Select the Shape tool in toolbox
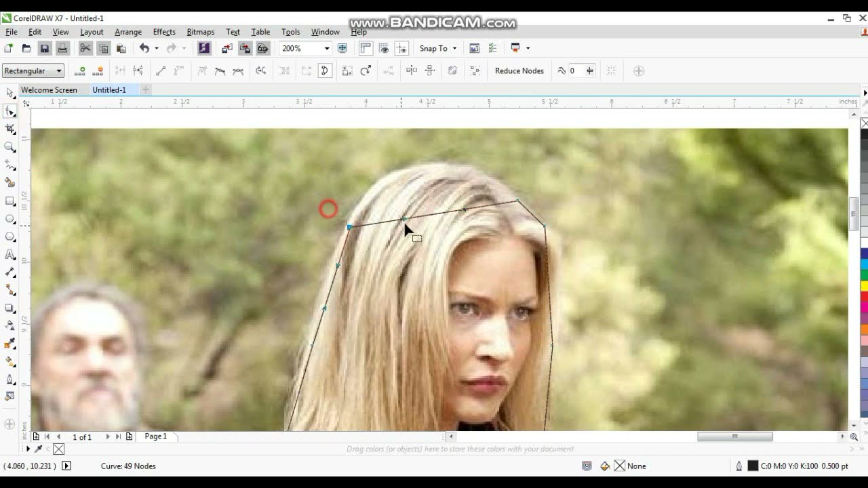Viewport: 868px width, 488px height. tap(9, 111)
